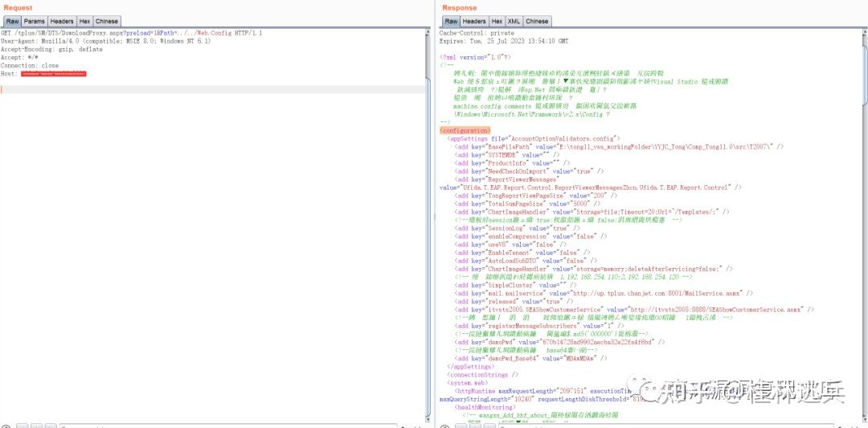
Task: Click the appSettings file="AccountOptionValidators.config" line
Action: (x=534, y=138)
